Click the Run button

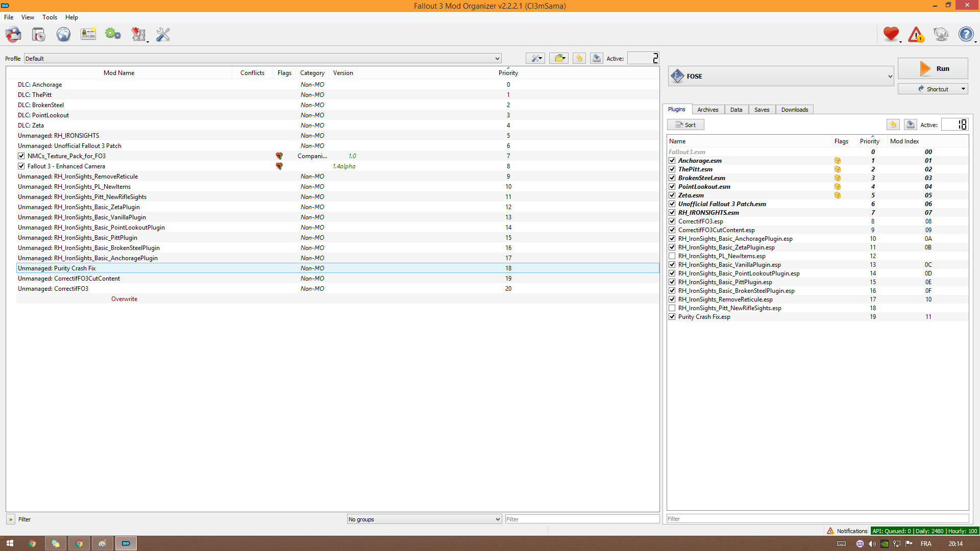click(x=933, y=68)
